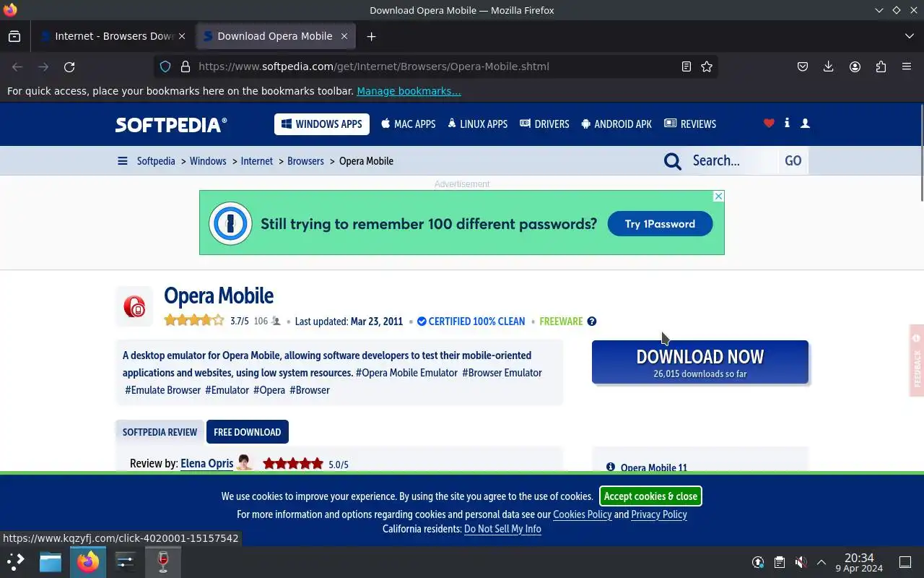Image resolution: width=924 pixels, height=578 pixels.
Task: Click the user account icon on Softpedia
Action: point(806,124)
